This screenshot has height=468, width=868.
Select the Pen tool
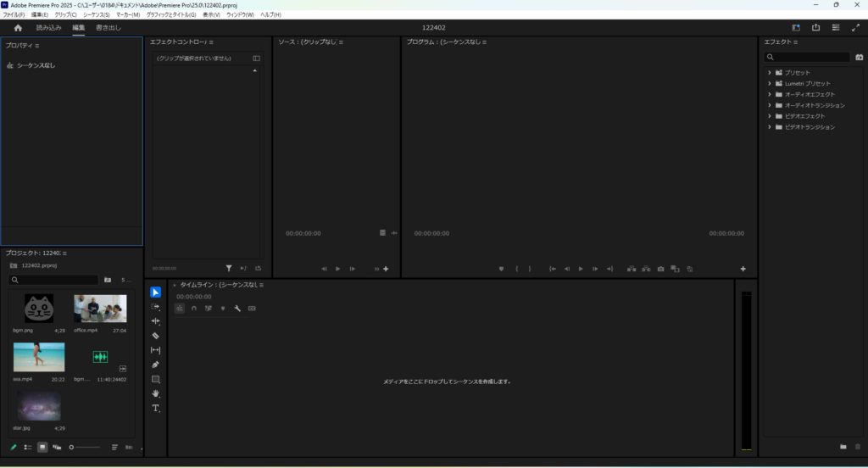(155, 365)
